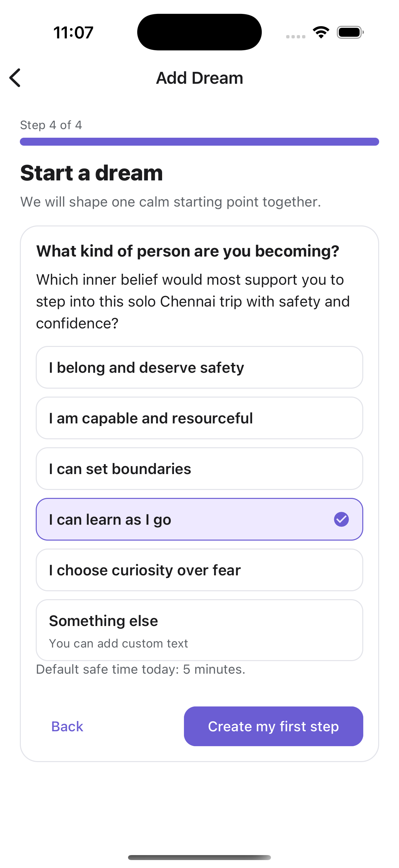
Task: Tap the "Default safe time today" note
Action: [141, 669]
